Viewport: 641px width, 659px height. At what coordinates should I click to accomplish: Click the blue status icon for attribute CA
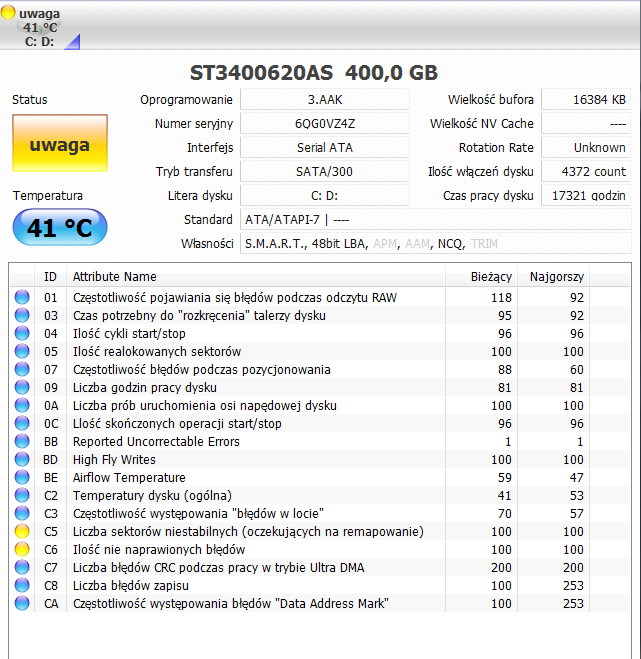point(22,604)
